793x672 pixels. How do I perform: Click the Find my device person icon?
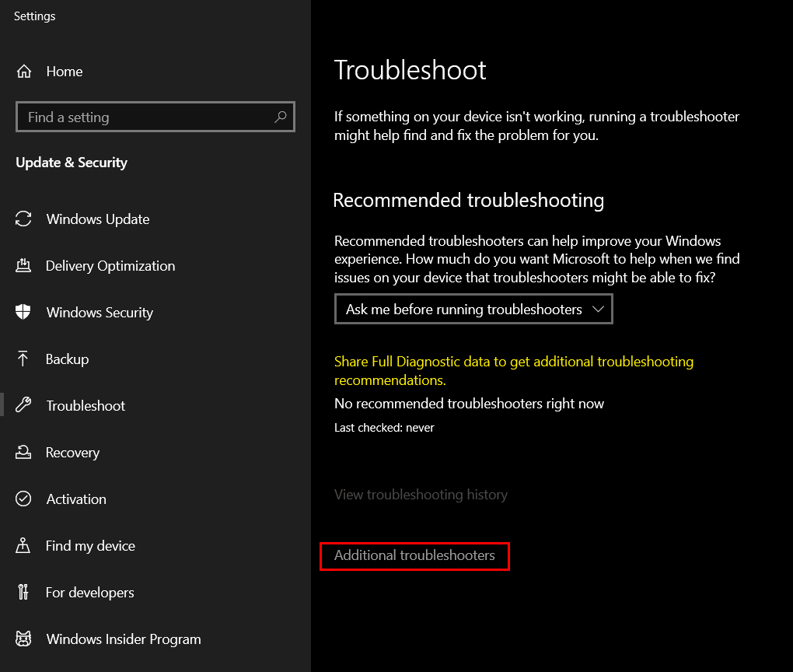[x=23, y=545]
